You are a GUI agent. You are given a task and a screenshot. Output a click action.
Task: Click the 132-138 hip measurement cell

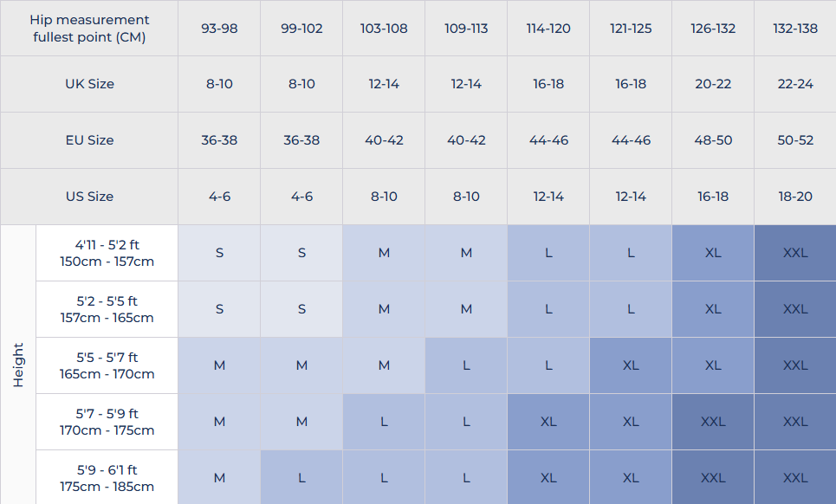pos(795,29)
